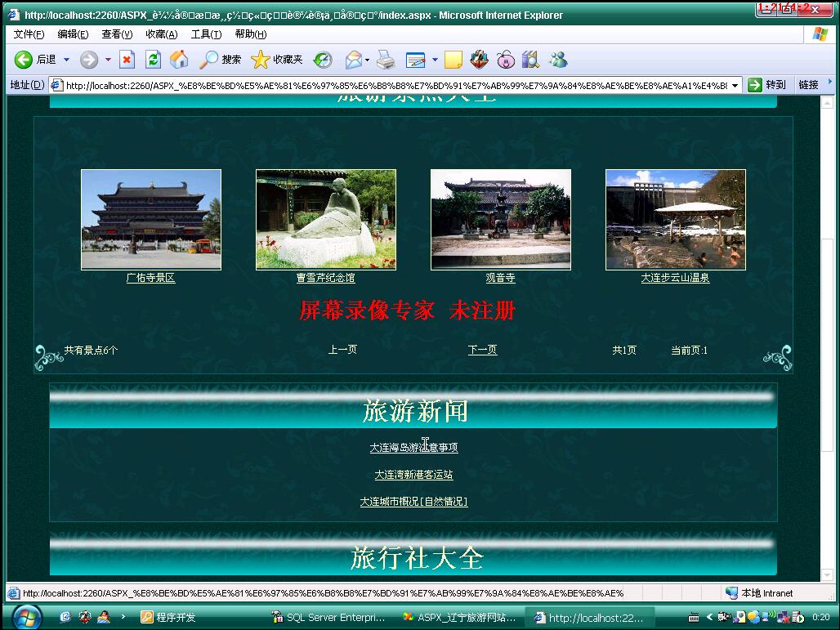Click the Edit page toolbar icon

click(x=416, y=60)
